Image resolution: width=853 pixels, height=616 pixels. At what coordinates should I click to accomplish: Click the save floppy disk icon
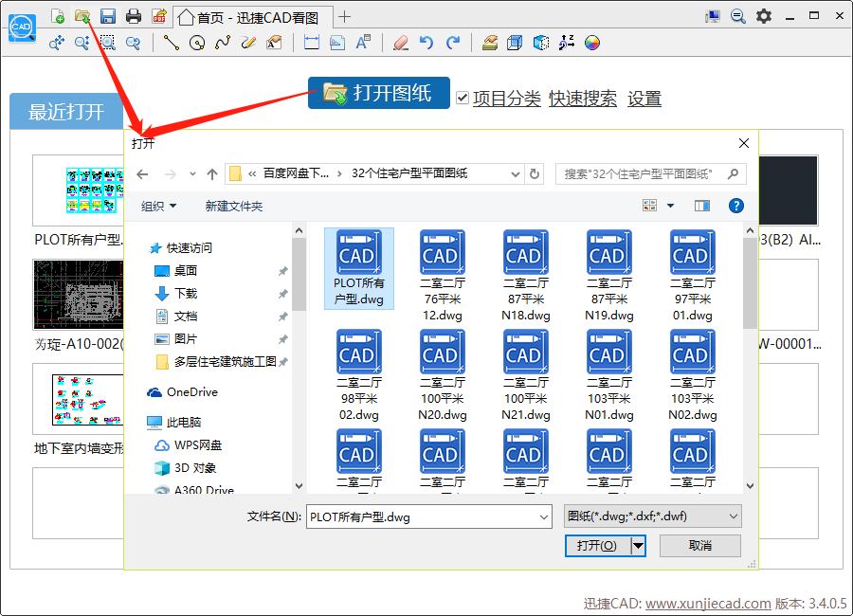108,16
